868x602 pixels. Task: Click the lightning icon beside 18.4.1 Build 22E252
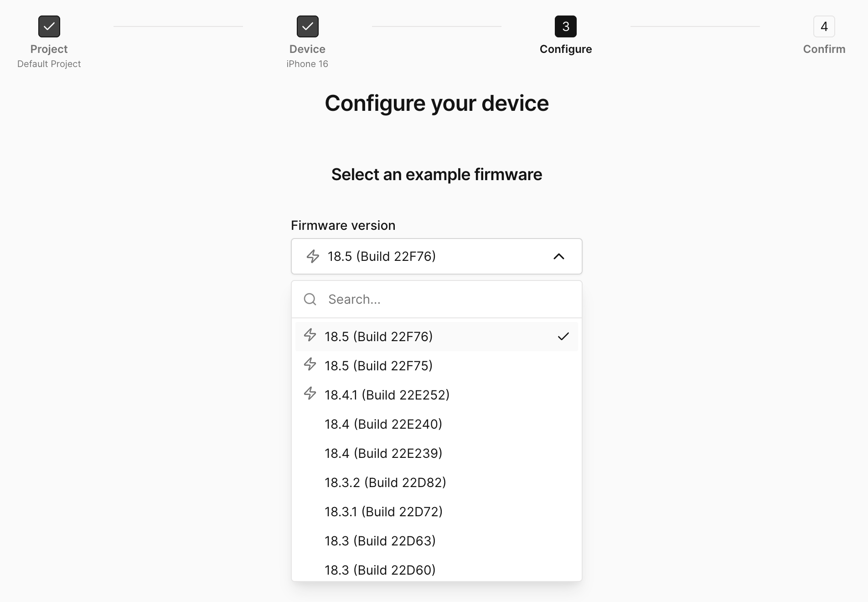coord(310,393)
